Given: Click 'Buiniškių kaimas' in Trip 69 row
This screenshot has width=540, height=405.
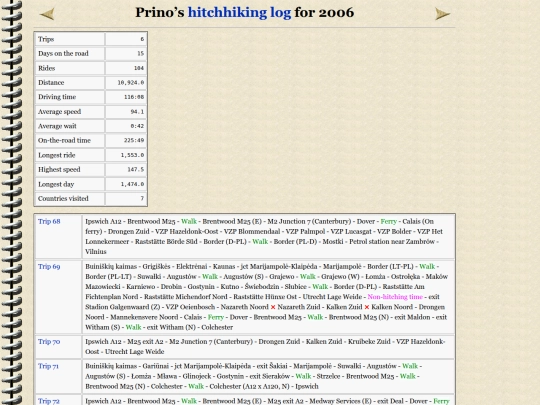Looking at the screenshot, I should 111,267.
